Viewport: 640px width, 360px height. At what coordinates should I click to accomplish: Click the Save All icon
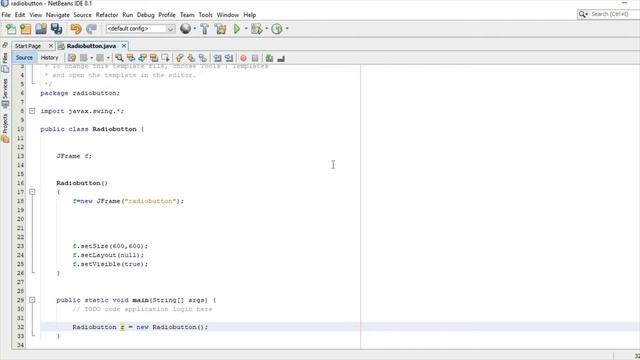click(56, 29)
